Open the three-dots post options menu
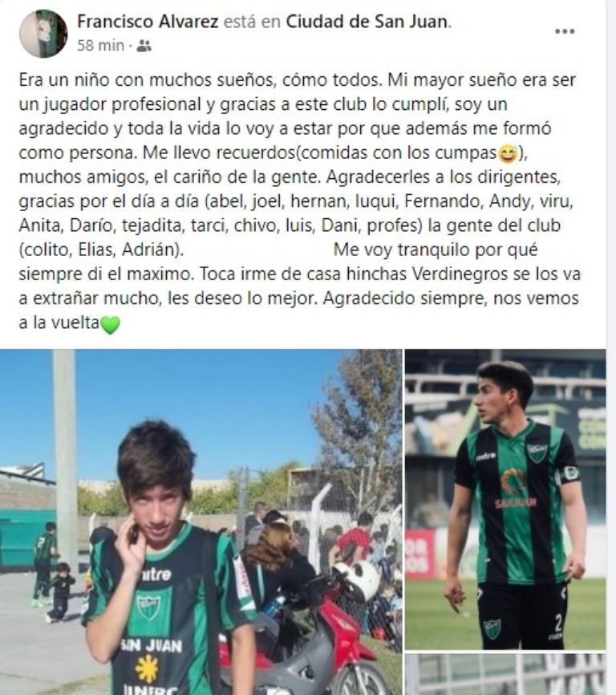Screen dimensions: 616x695 pyautogui.click(x=565, y=31)
